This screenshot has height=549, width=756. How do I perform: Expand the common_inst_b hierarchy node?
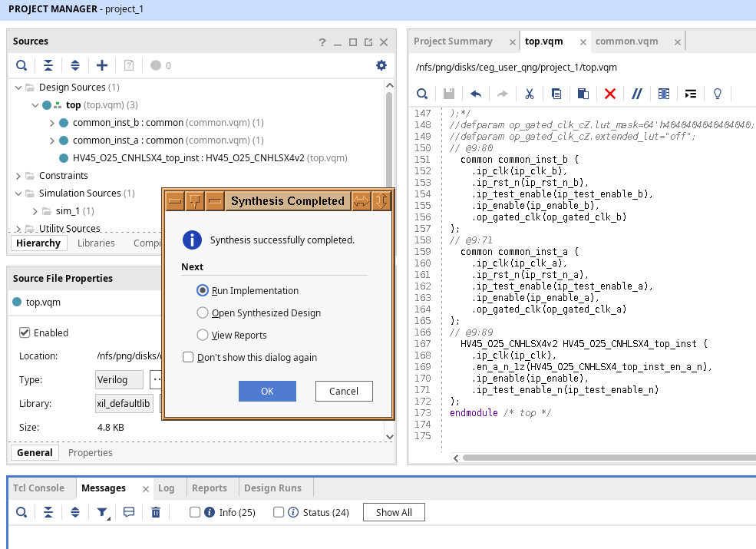pos(51,123)
